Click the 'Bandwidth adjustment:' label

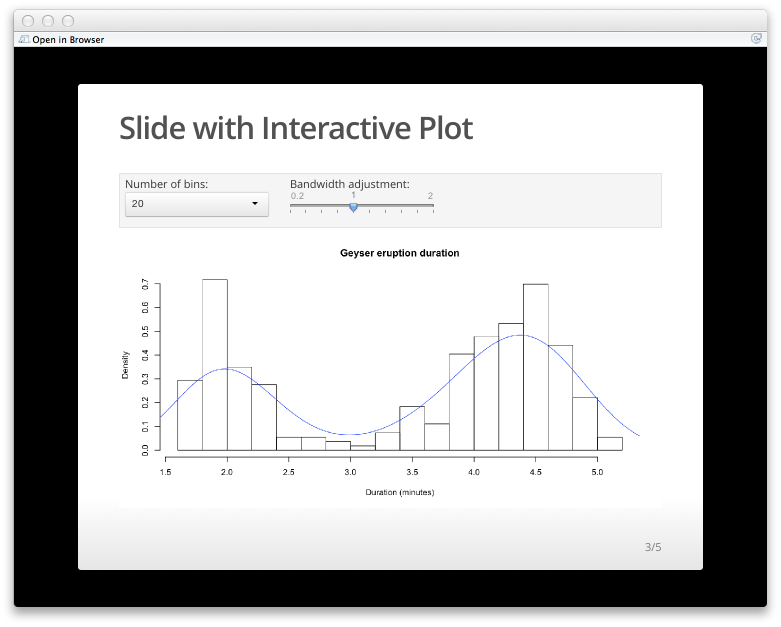click(349, 184)
